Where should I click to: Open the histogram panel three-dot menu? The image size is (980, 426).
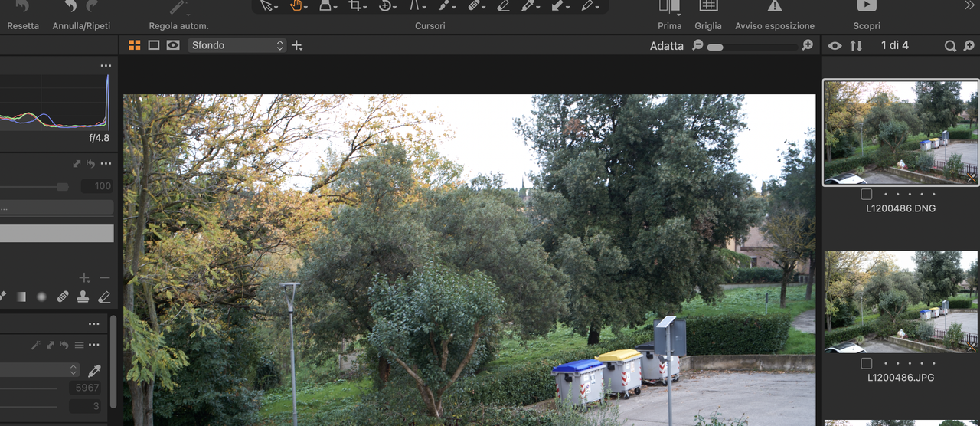pos(106,66)
